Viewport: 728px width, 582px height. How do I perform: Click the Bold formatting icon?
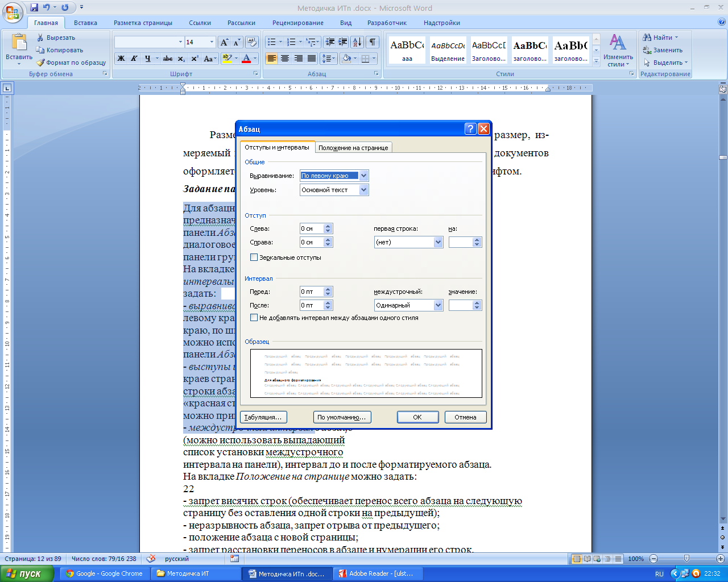(x=121, y=59)
